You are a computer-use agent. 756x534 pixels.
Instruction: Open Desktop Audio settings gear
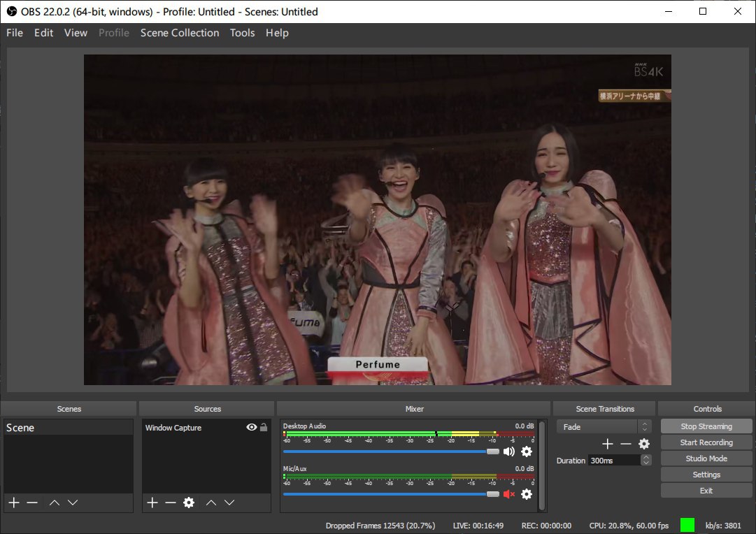coord(527,452)
